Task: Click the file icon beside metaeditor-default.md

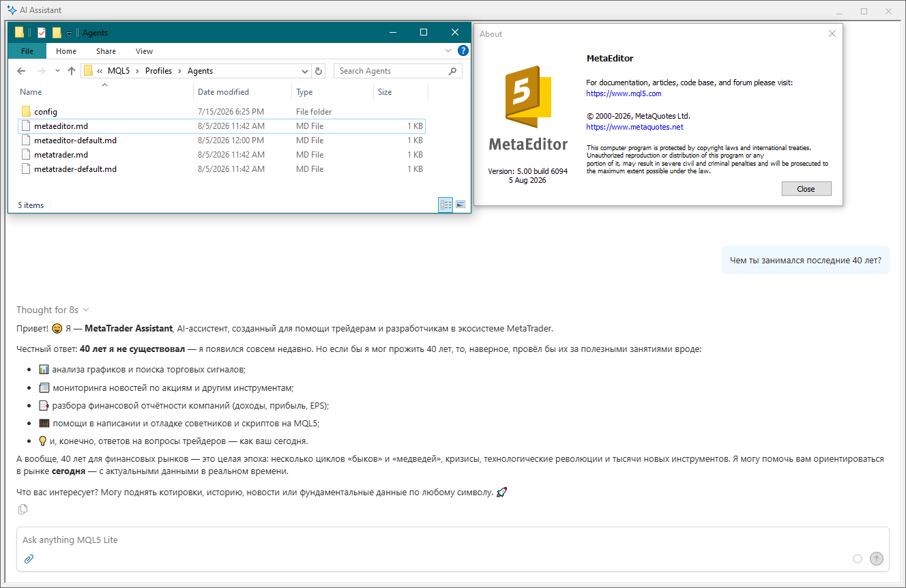Action: tap(26, 141)
